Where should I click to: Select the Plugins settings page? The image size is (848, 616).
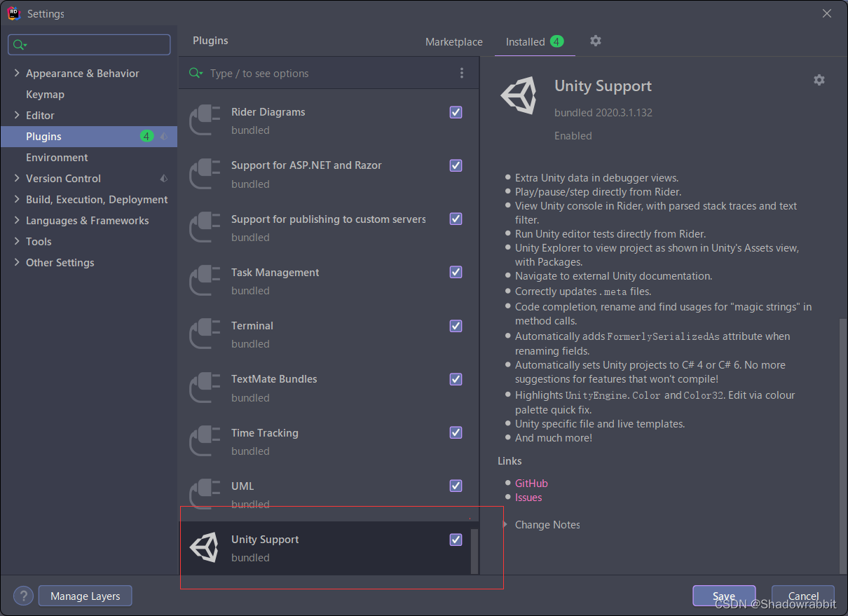tap(88, 136)
